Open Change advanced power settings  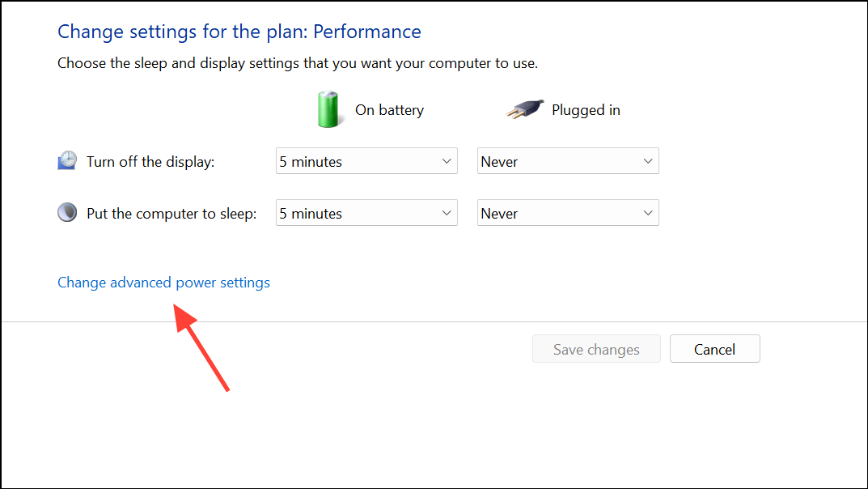click(x=163, y=282)
